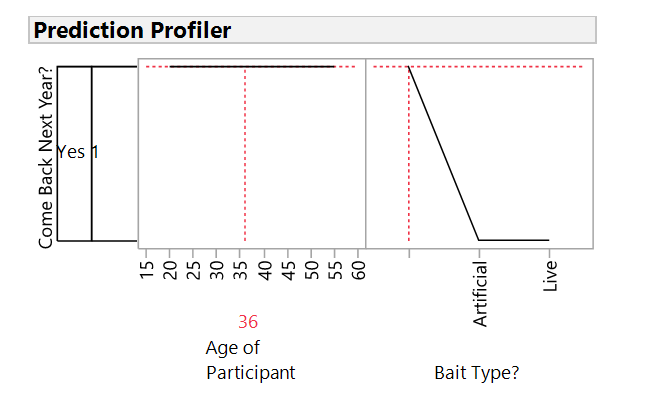This screenshot has width=652, height=401.
Task: Click the Prediction Profiler title bar
Action: tap(313, 30)
